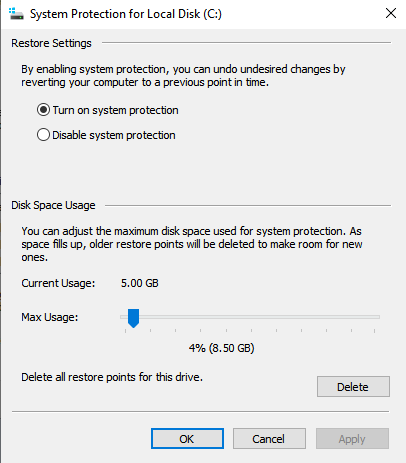Click the Disk Space Usage section heading

pos(53,205)
